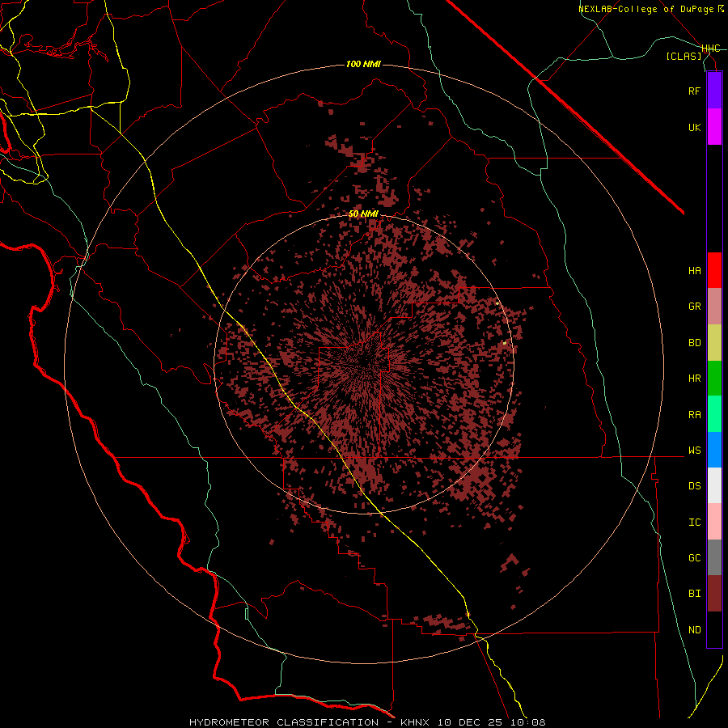
Task: Click the DS legend label
Action: 695,485
